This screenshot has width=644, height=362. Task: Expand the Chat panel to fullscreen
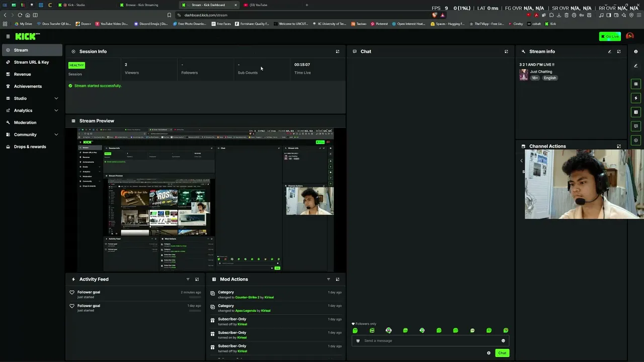(506, 51)
